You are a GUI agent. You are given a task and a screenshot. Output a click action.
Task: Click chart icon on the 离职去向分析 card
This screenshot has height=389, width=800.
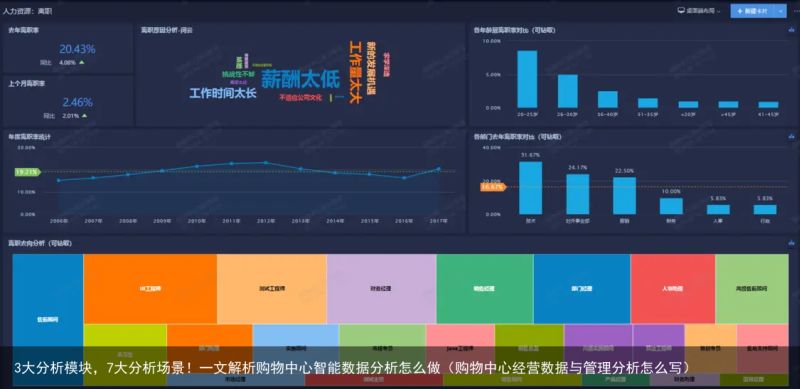pyautogui.click(x=790, y=244)
